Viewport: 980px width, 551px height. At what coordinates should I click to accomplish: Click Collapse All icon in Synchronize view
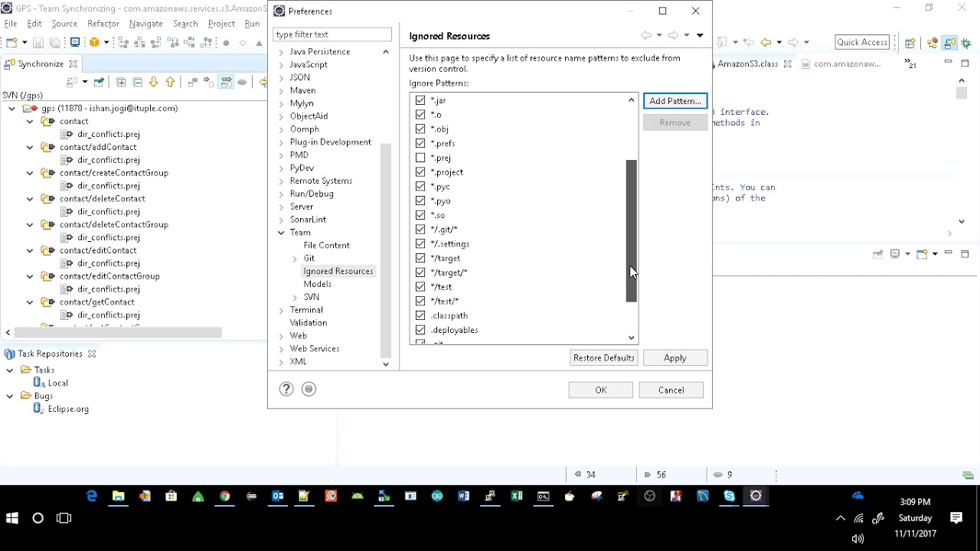click(138, 82)
